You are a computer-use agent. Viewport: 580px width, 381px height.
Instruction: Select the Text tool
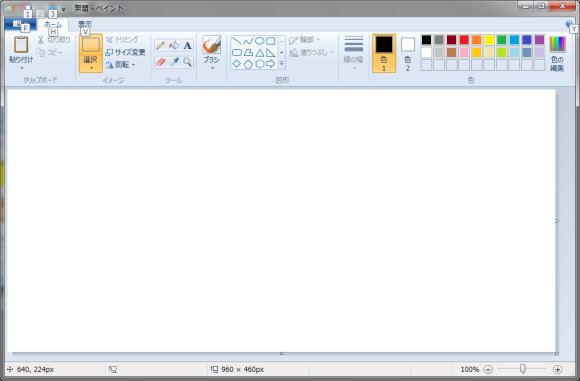[x=188, y=45]
